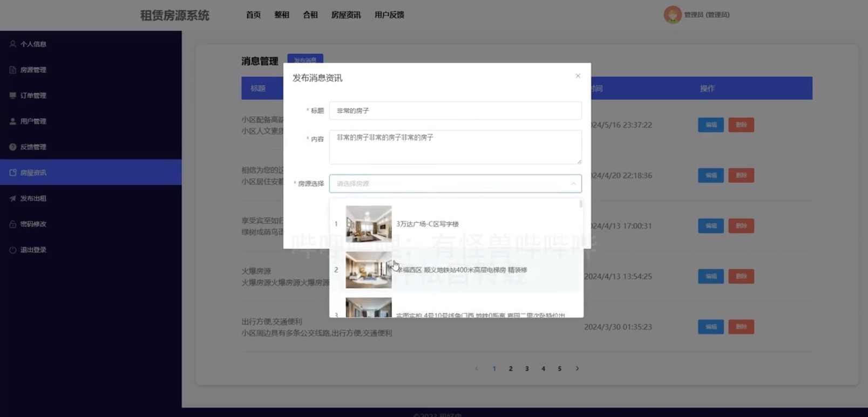Open the 整租 top menu item
The height and width of the screenshot is (417, 868).
point(282,15)
